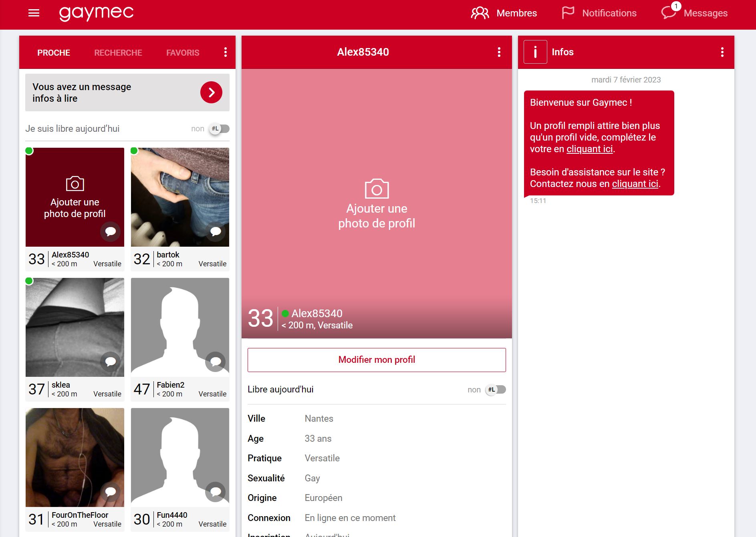Image resolution: width=756 pixels, height=537 pixels.
Task: Toggle the 'Libre aujourd'hui' profile switch
Action: 496,390
